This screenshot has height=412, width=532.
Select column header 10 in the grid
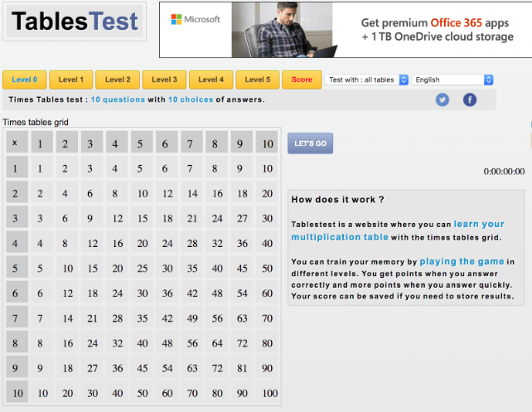tap(267, 143)
